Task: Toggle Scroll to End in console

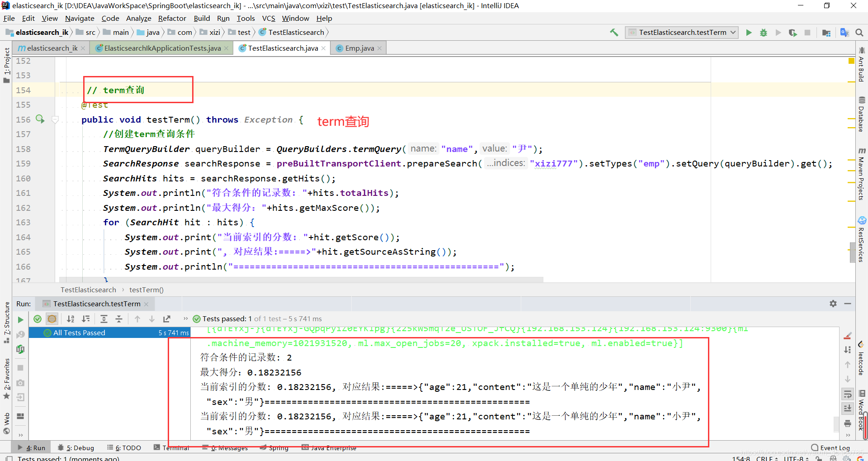Action: tap(848, 409)
